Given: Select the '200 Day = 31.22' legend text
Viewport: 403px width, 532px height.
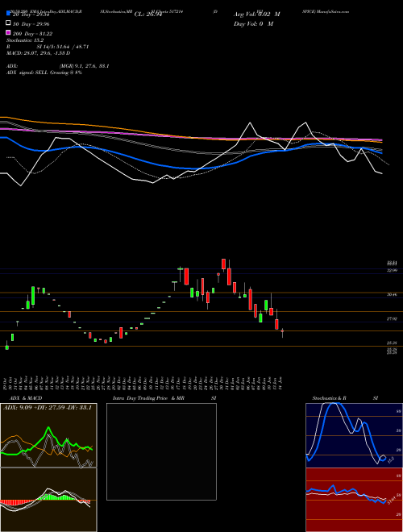Looking at the screenshot, I should tap(32, 34).
